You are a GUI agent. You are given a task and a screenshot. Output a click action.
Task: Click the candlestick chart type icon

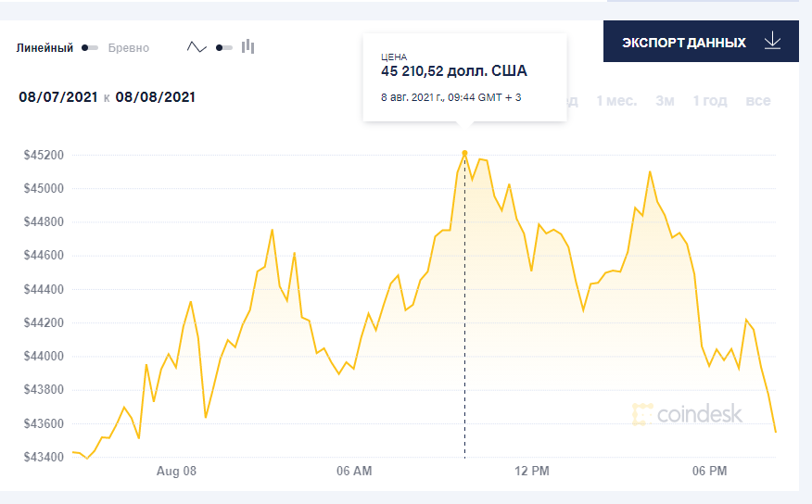(x=247, y=46)
